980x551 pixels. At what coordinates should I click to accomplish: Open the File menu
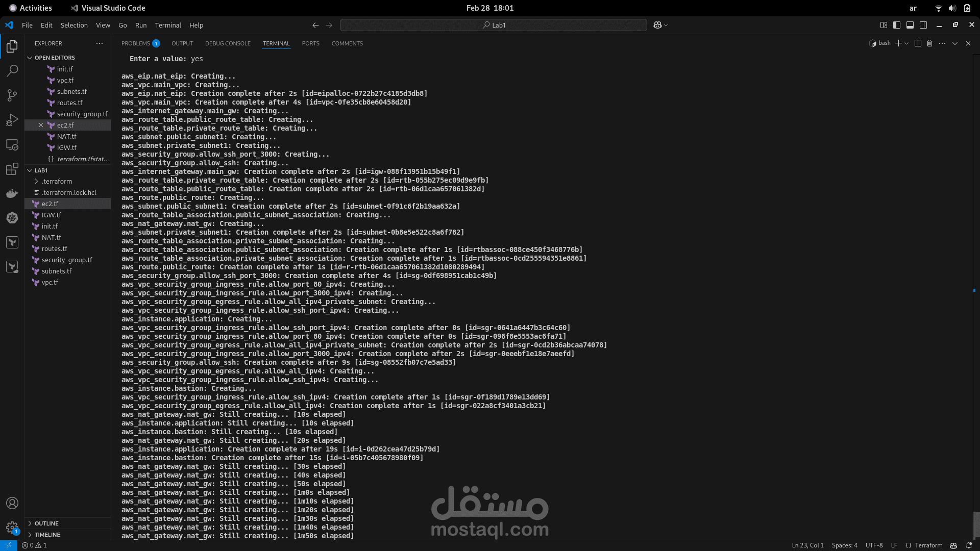[27, 25]
